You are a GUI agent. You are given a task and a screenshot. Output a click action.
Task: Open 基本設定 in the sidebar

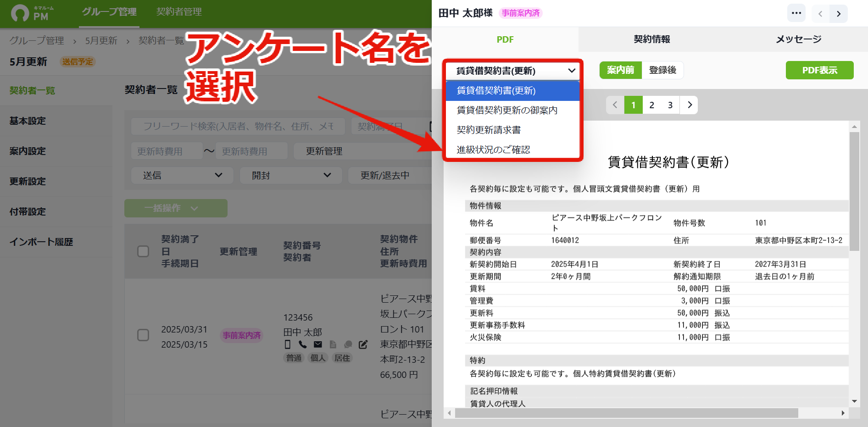[x=56, y=121]
